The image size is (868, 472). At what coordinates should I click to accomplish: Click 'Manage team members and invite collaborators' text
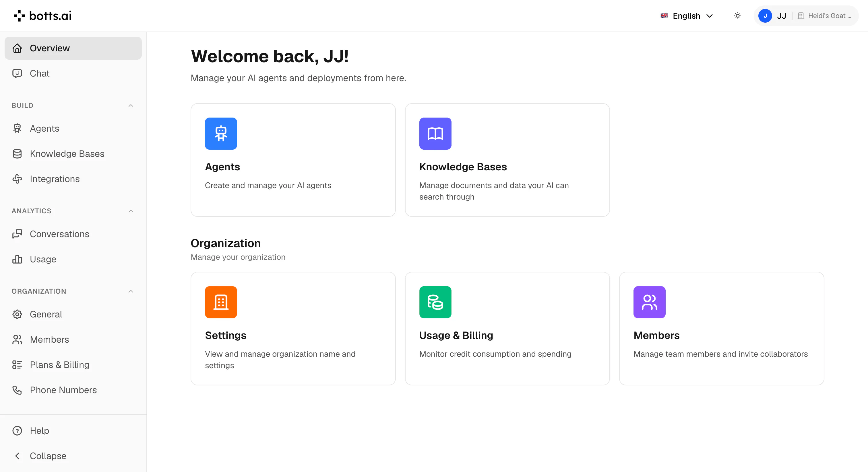(x=720, y=354)
